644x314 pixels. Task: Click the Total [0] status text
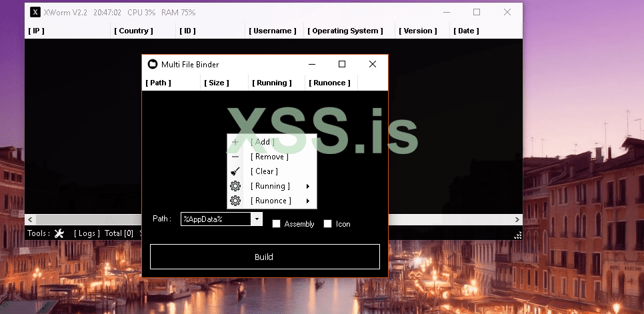[x=119, y=233]
